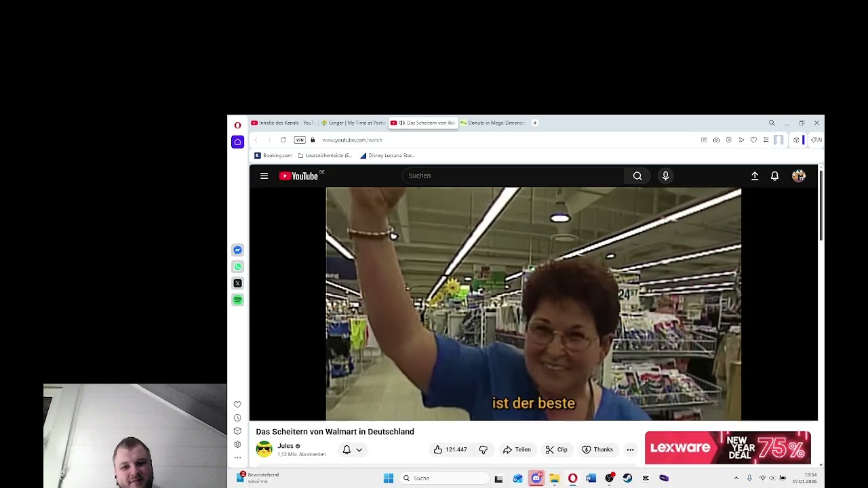
Task: Open history clock in Opera sidebar
Action: coord(237,418)
